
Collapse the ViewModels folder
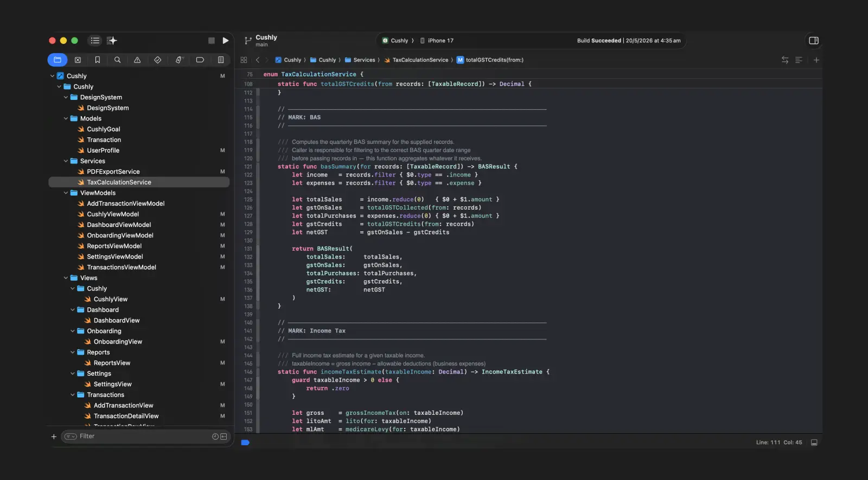pos(66,193)
